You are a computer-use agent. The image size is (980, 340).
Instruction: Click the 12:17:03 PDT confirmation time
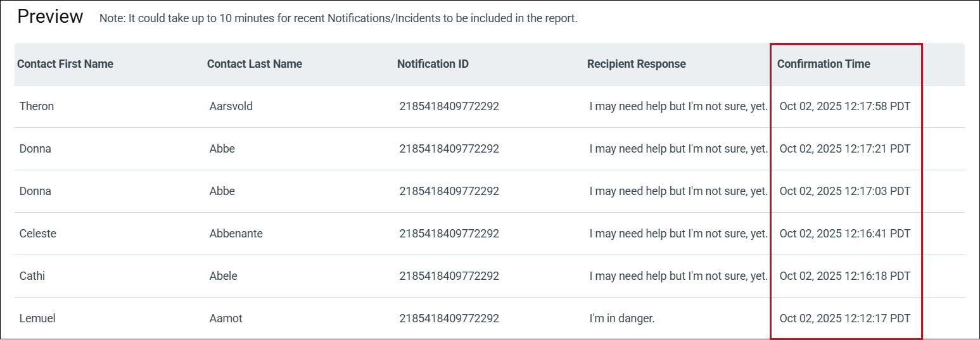click(844, 191)
